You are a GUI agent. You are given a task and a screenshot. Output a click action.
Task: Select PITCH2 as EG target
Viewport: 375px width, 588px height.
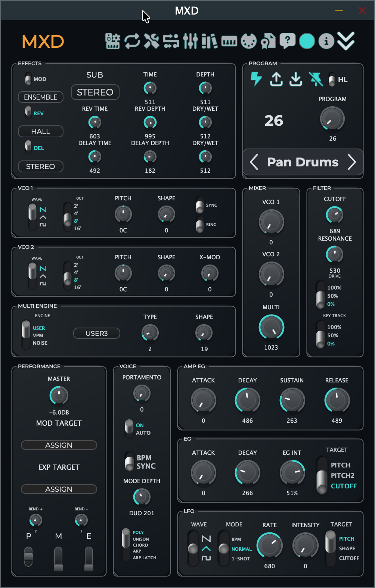click(343, 475)
